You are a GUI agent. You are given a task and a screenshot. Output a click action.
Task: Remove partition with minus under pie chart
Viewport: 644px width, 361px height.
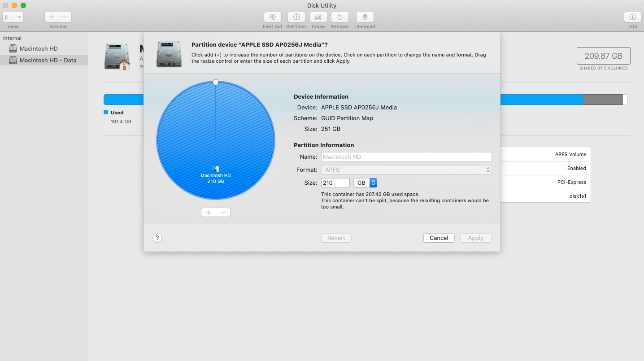click(223, 213)
